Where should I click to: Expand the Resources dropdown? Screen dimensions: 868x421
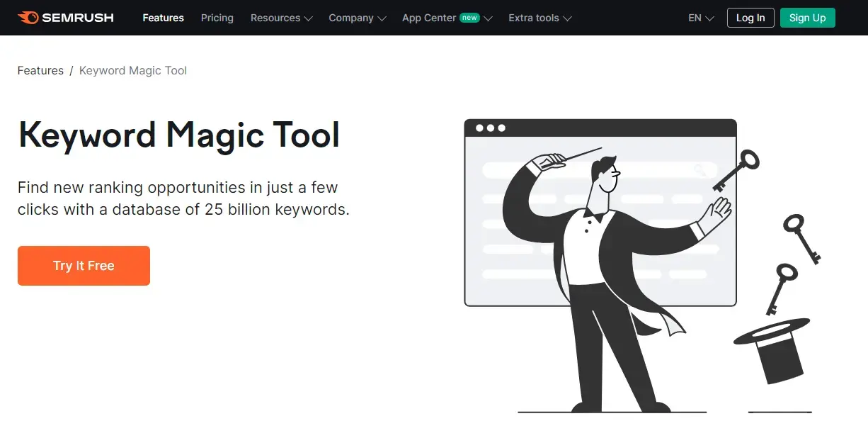point(276,18)
